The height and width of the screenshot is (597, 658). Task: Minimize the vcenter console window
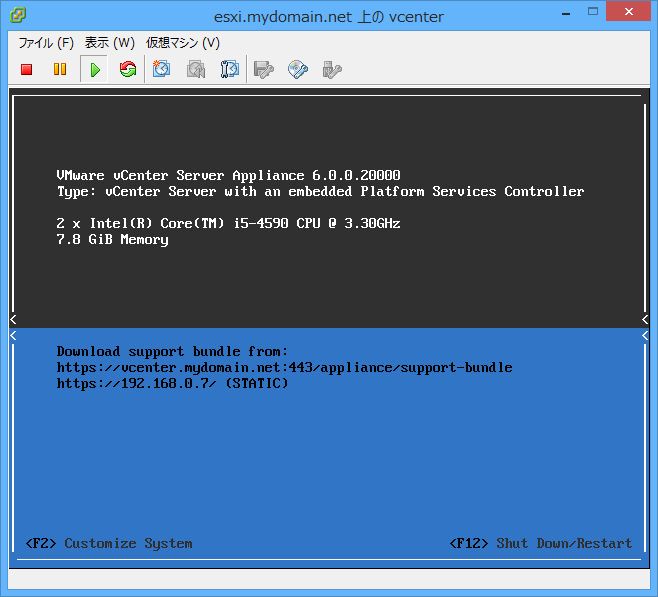tap(566, 13)
